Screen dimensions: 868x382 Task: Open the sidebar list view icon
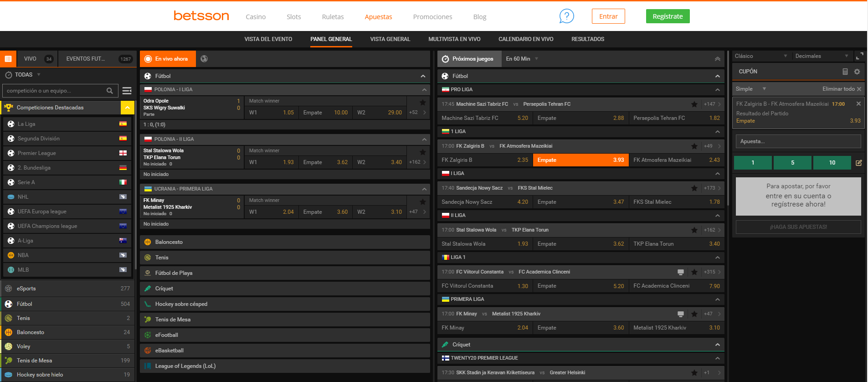click(x=8, y=59)
